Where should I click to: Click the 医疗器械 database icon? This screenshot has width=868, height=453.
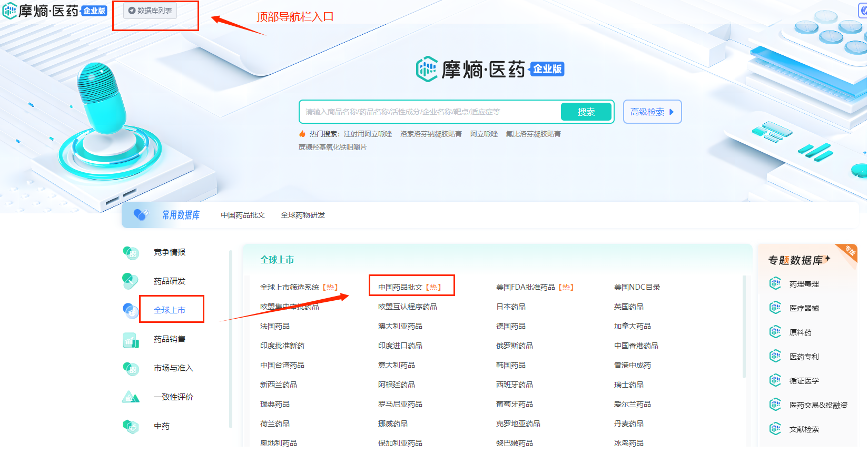point(775,308)
